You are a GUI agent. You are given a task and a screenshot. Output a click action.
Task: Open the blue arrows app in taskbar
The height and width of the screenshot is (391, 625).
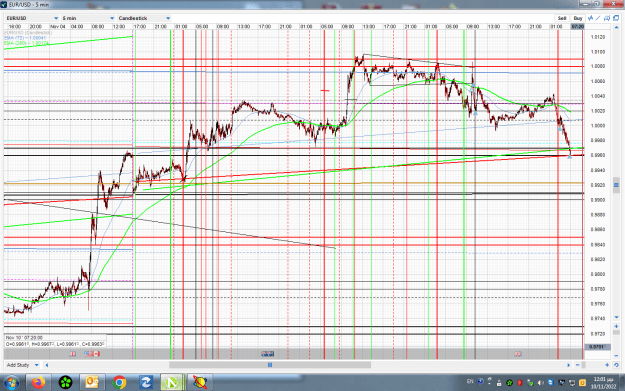[x=145, y=383]
